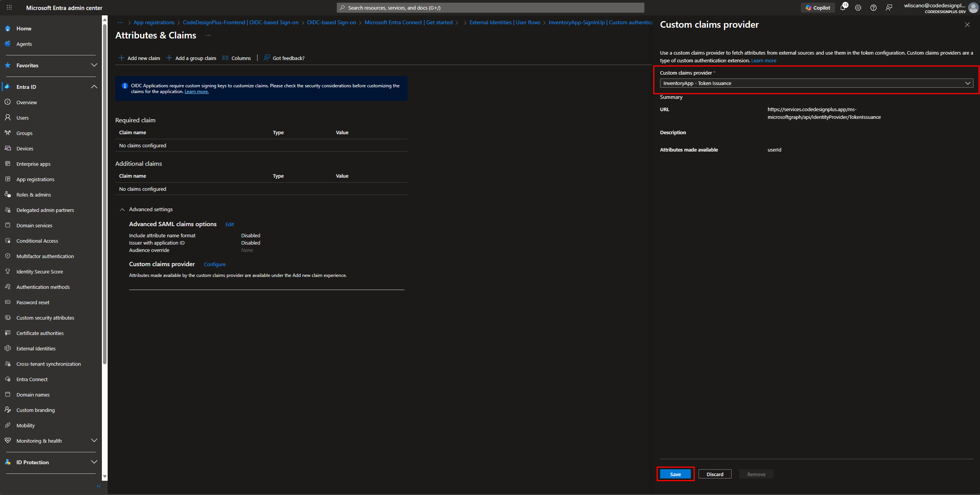Viewport: 980px width, 495px height.
Task: Open Certificate authorities menu item
Action: [40, 333]
